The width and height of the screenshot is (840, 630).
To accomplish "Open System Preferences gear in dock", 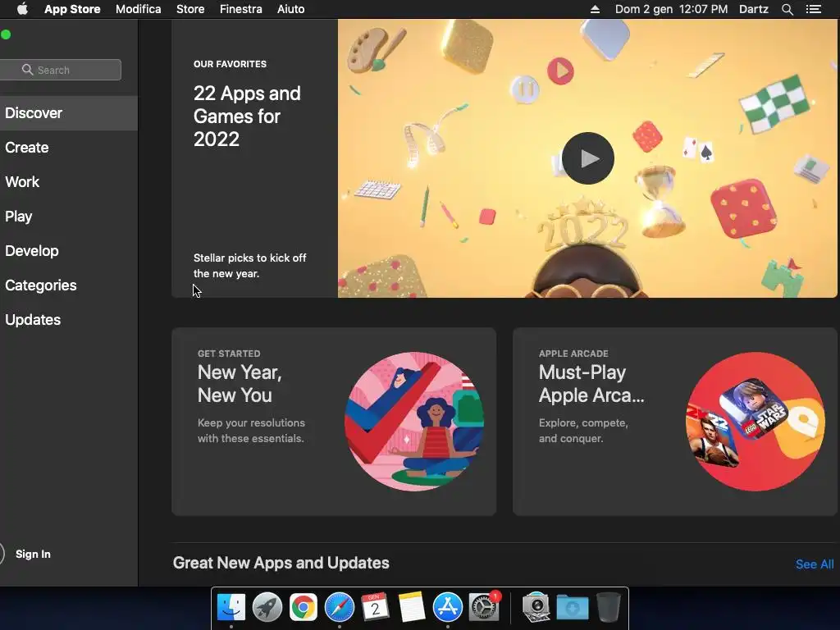I will [484, 607].
